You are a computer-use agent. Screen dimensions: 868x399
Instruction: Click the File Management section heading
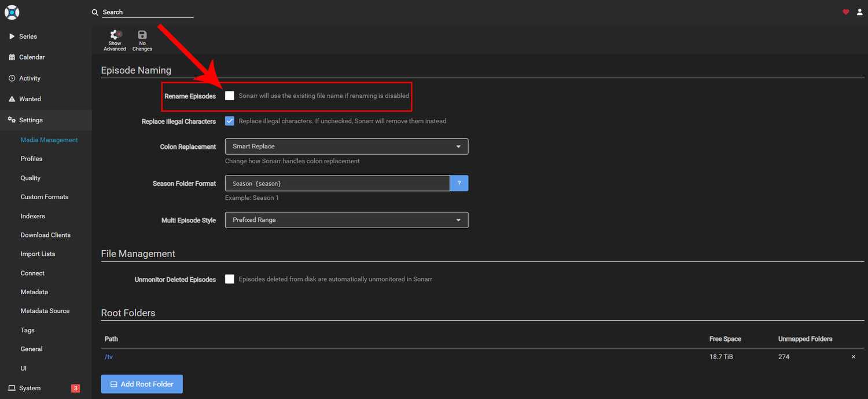click(x=138, y=254)
